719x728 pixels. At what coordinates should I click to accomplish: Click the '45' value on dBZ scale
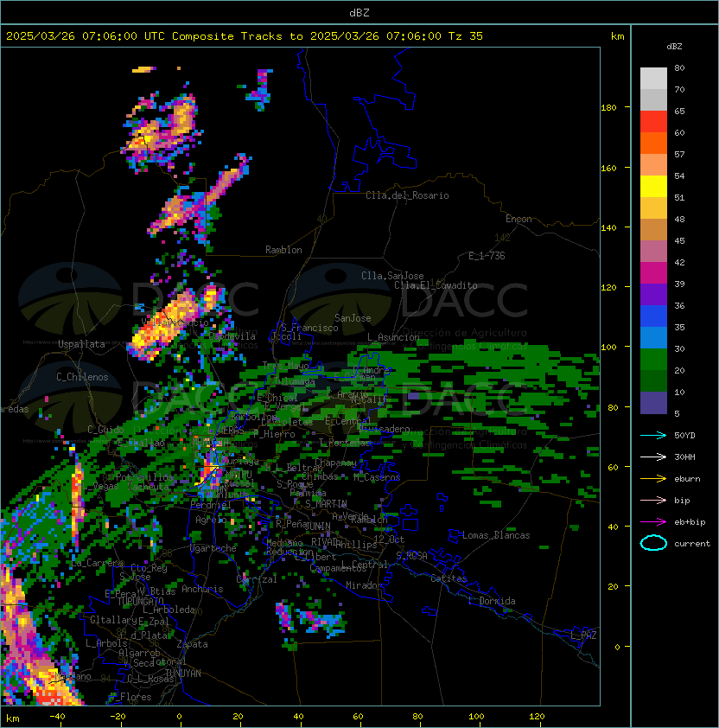(x=679, y=241)
